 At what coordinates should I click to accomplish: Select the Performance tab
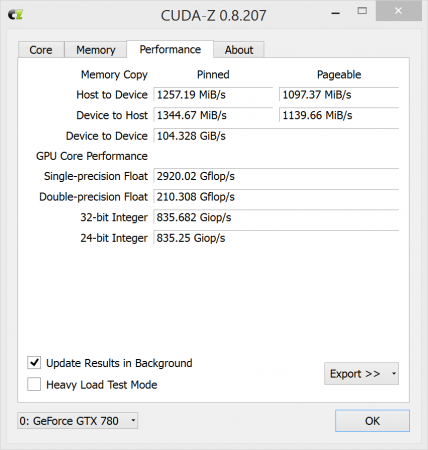[170, 49]
